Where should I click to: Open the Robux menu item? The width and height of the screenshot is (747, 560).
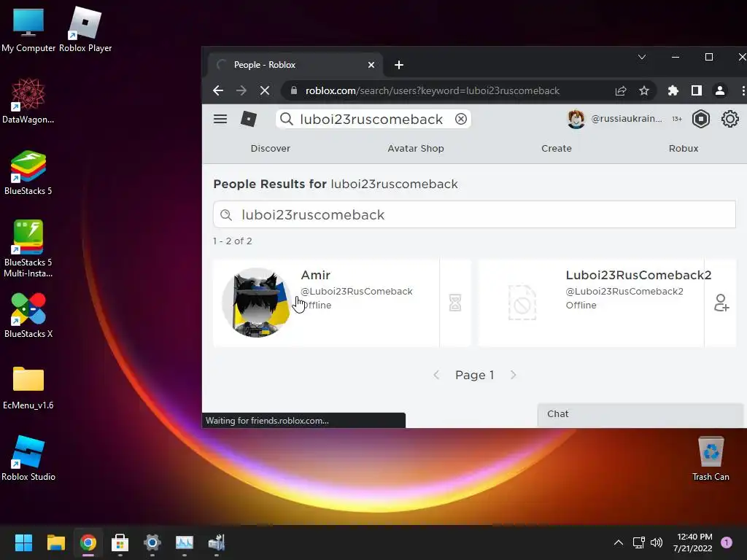pos(683,149)
